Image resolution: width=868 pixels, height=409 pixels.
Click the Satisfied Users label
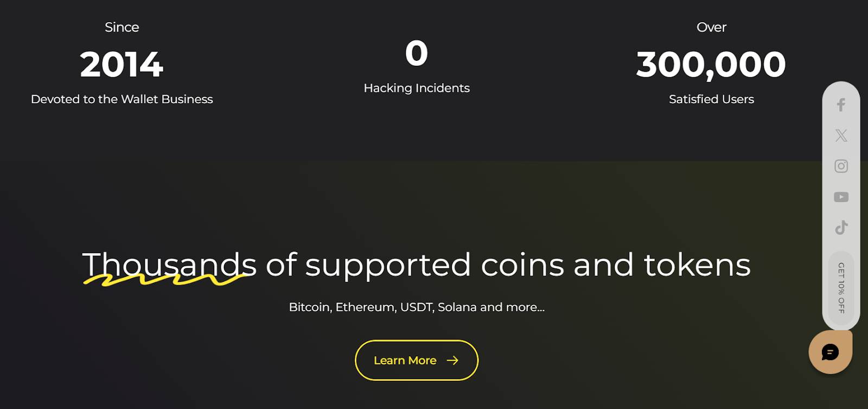tap(711, 99)
